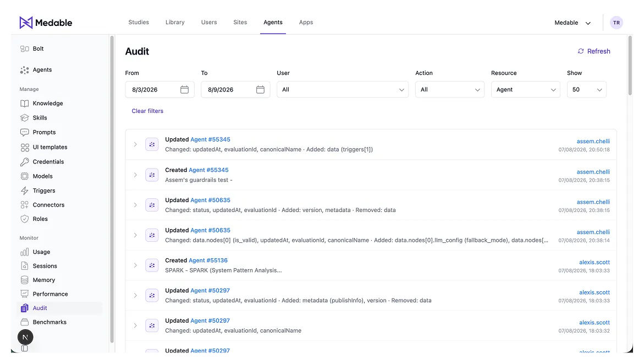Screen dimensions: 644x364
Task: Switch to the Apps tab
Action: pos(306,22)
